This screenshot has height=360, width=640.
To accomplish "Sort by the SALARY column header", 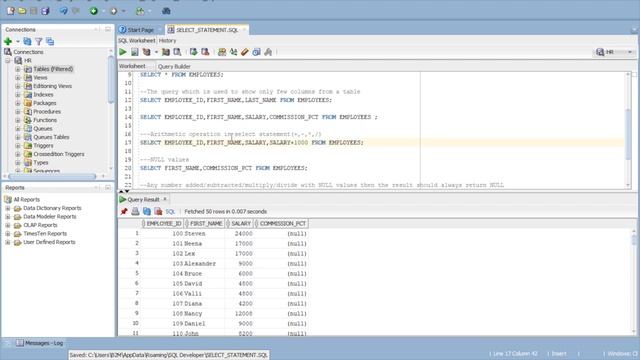I will tap(239, 224).
